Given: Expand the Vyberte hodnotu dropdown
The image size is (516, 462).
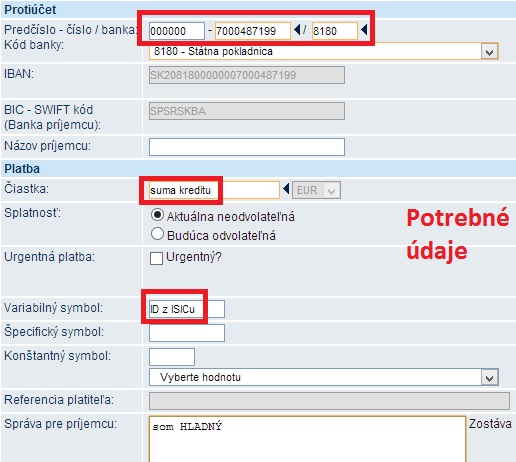Looking at the screenshot, I should [324, 377].
